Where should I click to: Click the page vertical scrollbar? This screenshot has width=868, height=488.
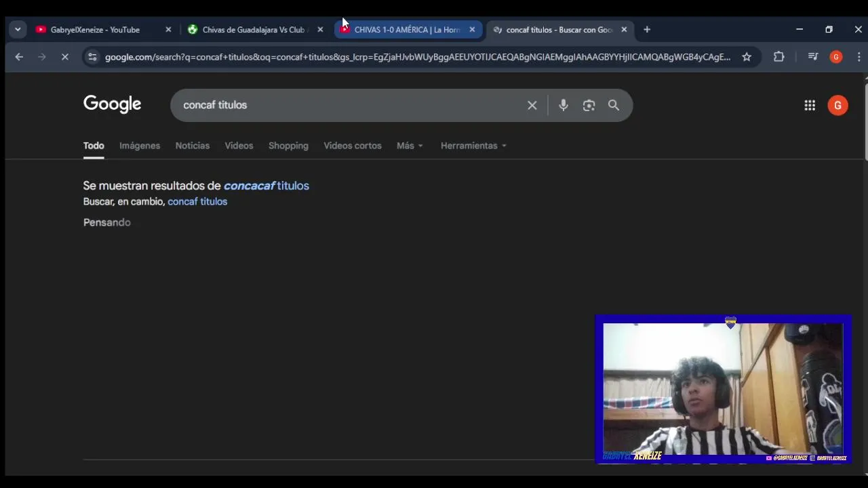point(865,121)
